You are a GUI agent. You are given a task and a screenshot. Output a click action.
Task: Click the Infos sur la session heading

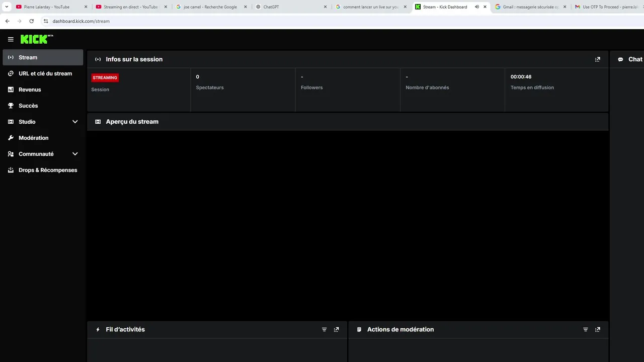pyautogui.click(x=134, y=59)
